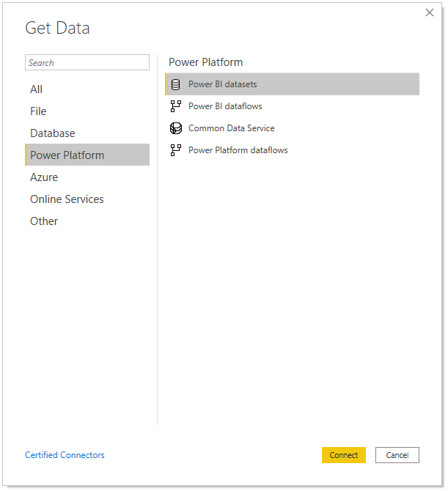Click the Common Data Service icon
The width and height of the screenshot is (448, 491).
point(176,128)
